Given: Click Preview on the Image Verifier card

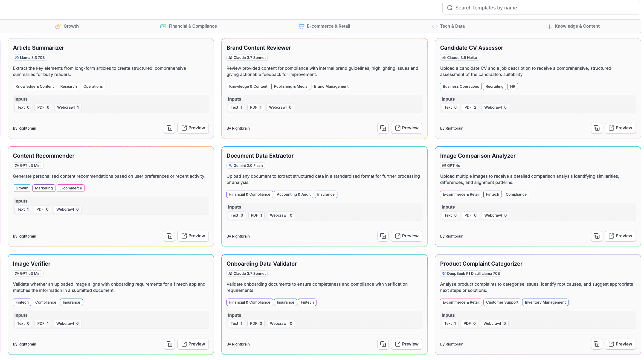Looking at the screenshot, I should [193, 344].
